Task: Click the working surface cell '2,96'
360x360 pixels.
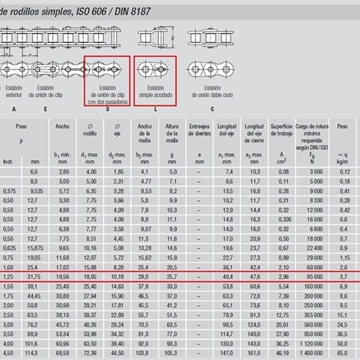Action: tap(283, 277)
